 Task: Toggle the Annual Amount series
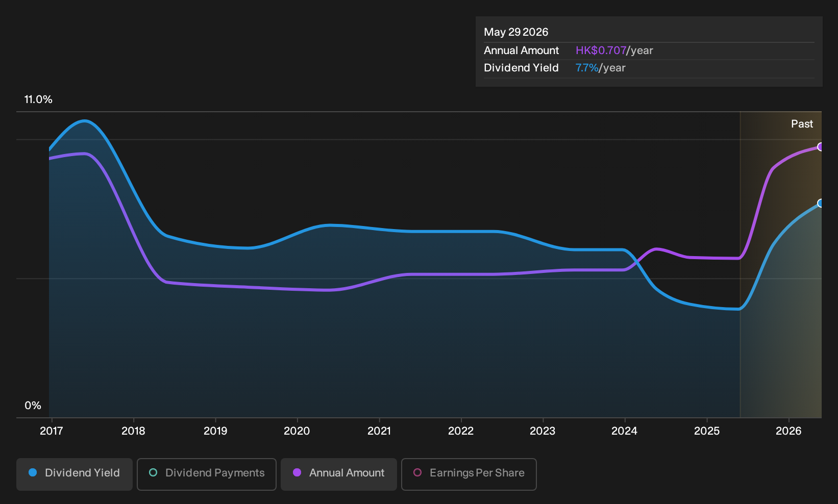tap(339, 474)
